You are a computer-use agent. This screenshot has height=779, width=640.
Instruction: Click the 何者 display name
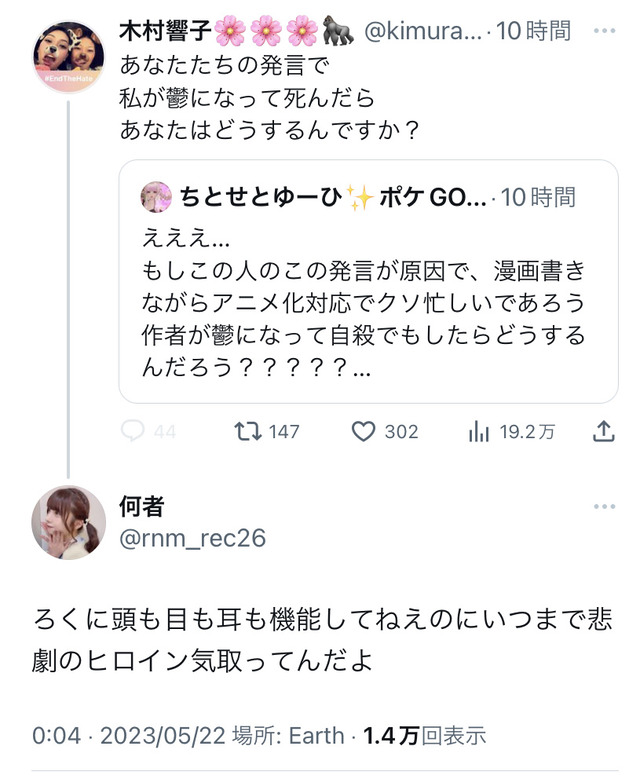click(x=141, y=506)
